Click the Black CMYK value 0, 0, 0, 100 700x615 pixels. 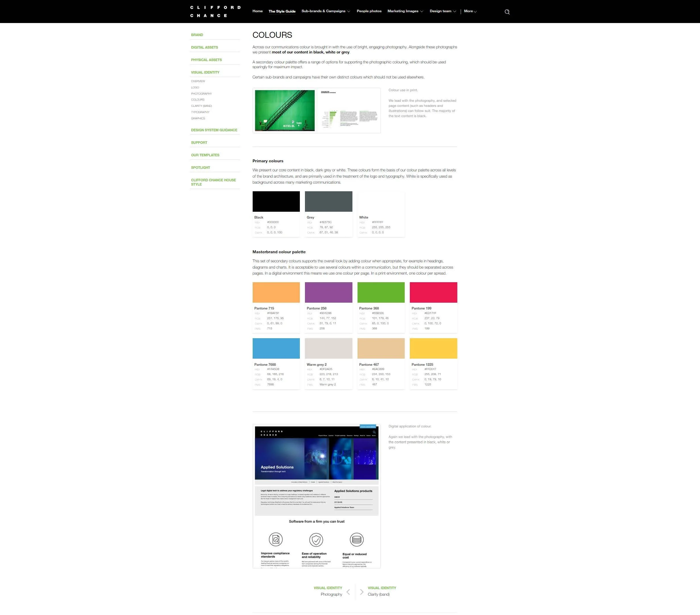275,232
